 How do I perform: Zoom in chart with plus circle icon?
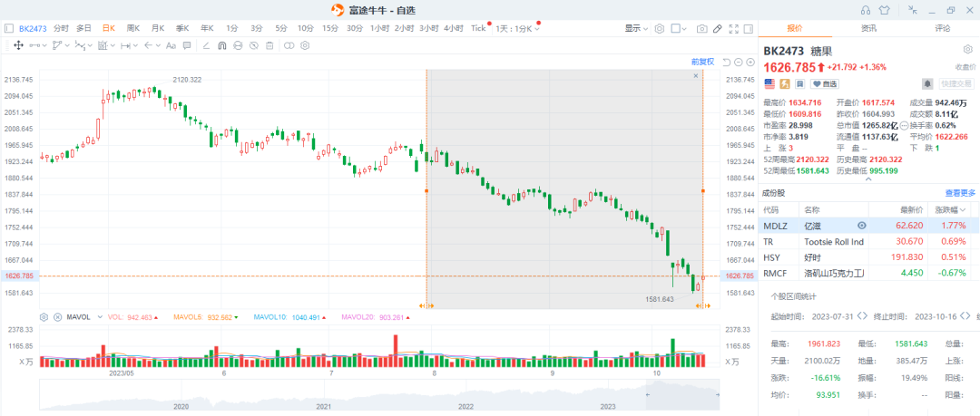750,62
